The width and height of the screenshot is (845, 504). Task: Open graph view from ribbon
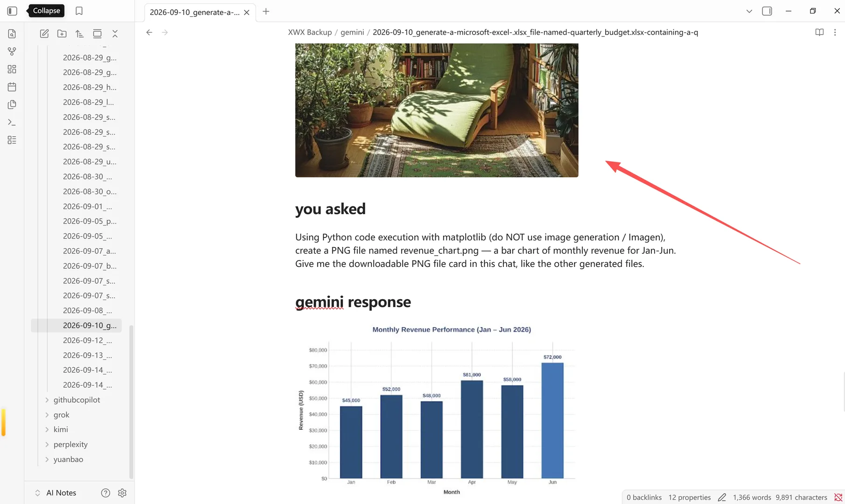[x=12, y=51]
